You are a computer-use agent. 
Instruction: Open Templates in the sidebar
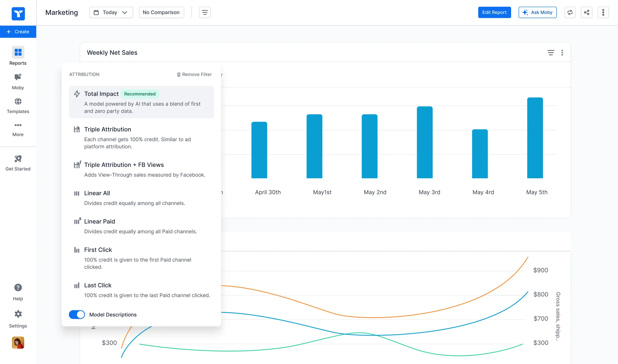(x=18, y=101)
